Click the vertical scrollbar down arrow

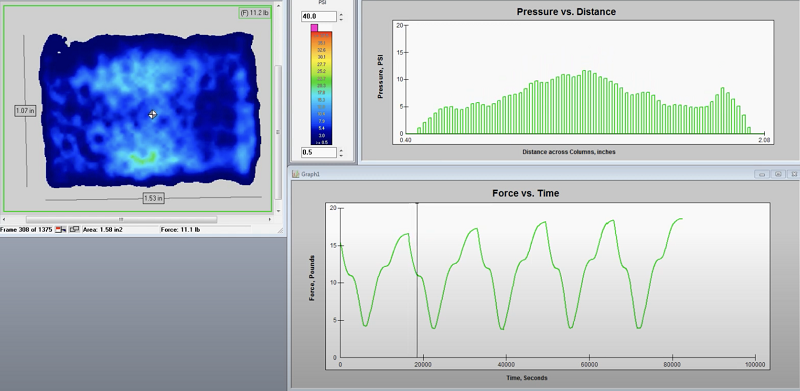pyautogui.click(x=279, y=211)
